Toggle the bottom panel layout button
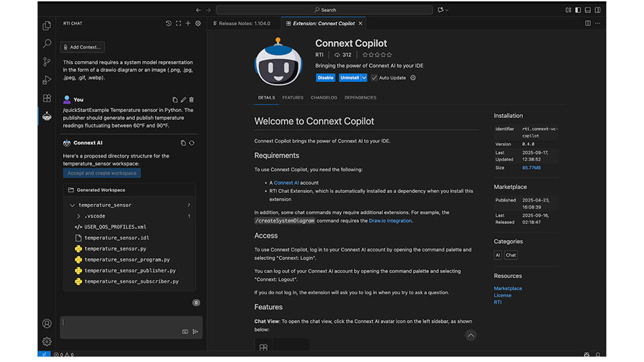This screenshot has height=362, width=644. pos(588,10)
